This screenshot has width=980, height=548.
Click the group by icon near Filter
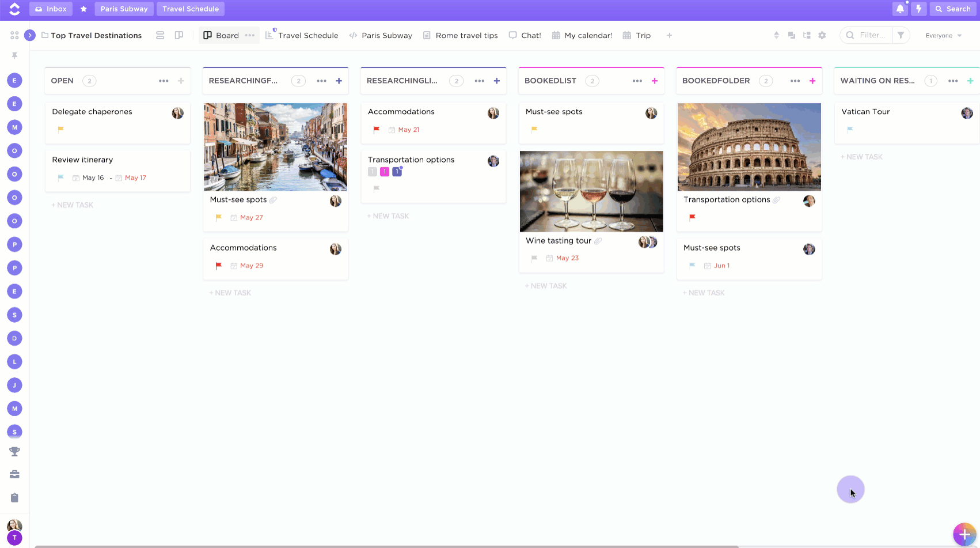pyautogui.click(x=792, y=35)
